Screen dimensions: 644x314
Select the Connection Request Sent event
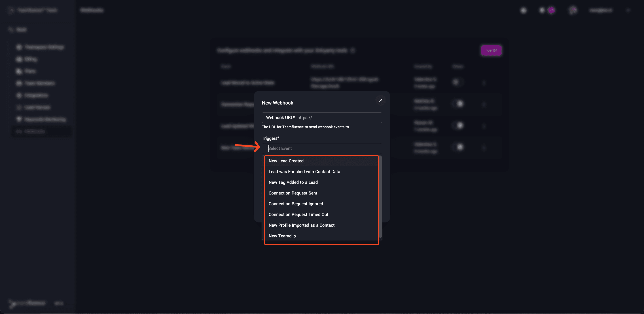(x=293, y=193)
